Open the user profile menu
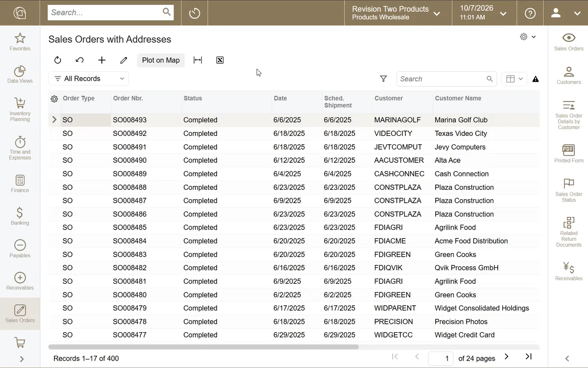The height and width of the screenshot is (368, 588). (x=565, y=13)
